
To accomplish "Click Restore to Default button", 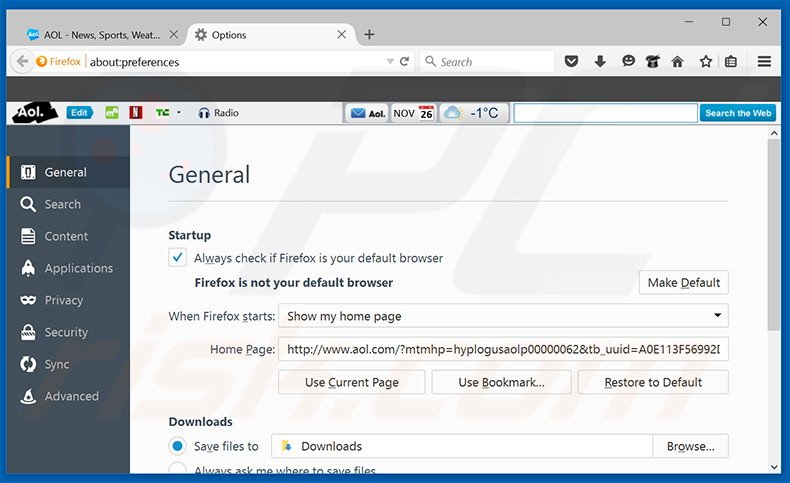I will pyautogui.click(x=653, y=382).
